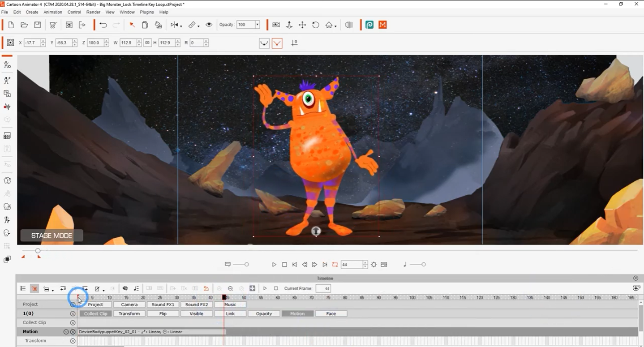Viewport: 644px width, 347px height.
Task: Click the barcode-style icon next to home
Action: coord(349,25)
